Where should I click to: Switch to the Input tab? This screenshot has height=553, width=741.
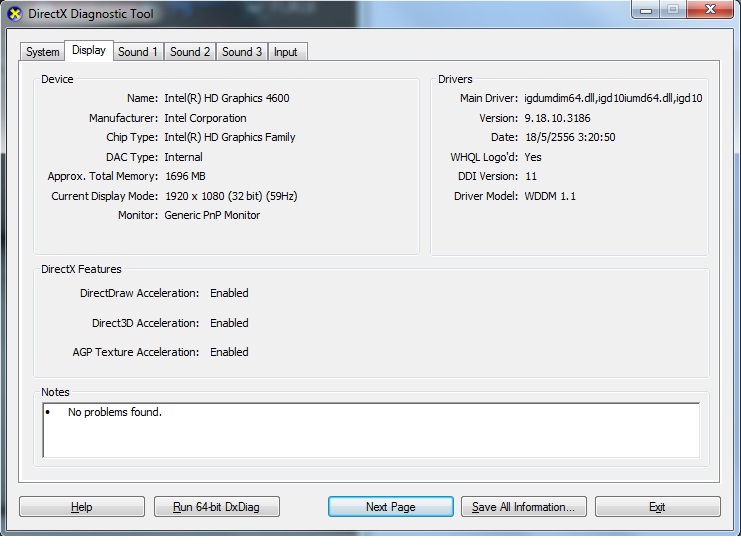coord(285,52)
